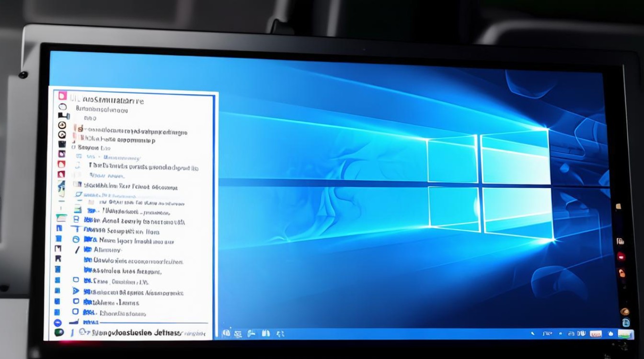Click the green icon at the taskbar's far right
This screenshot has height=359, width=644.
tap(625, 334)
